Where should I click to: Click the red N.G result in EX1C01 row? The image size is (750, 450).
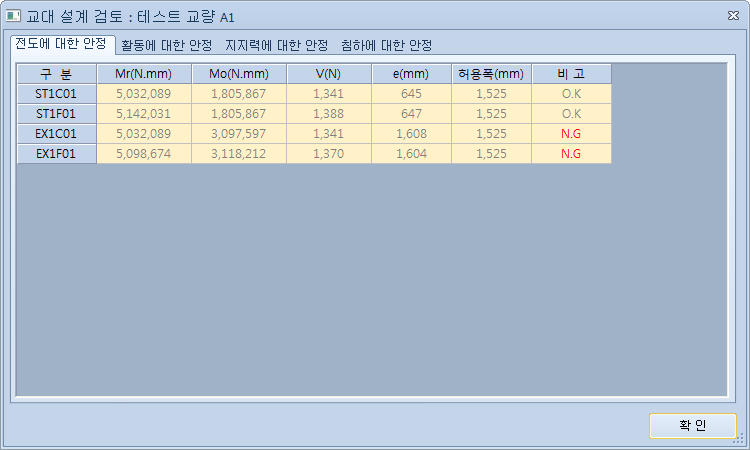571,134
